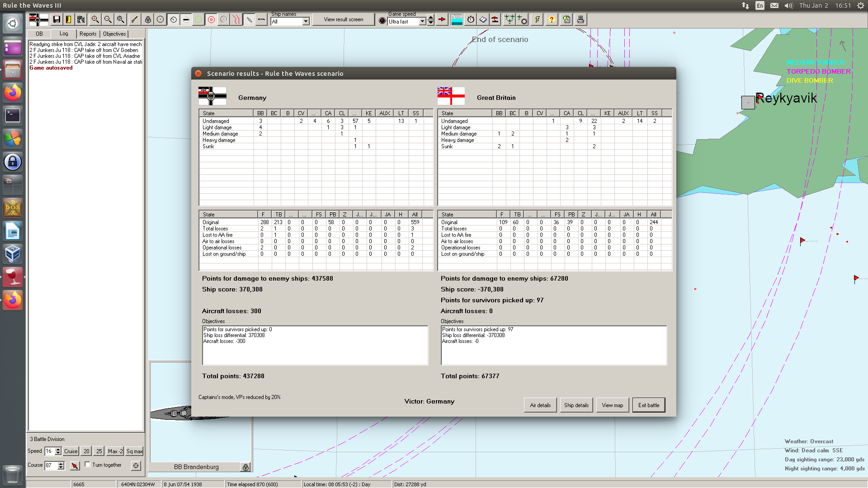
Task: Toggle the grey range circle icon
Action: [x=224, y=19]
